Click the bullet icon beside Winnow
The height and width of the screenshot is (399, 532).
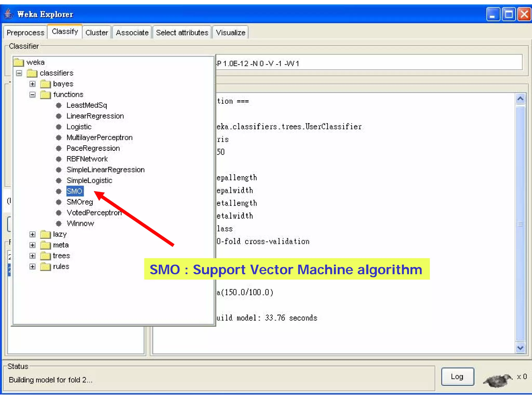59,224
